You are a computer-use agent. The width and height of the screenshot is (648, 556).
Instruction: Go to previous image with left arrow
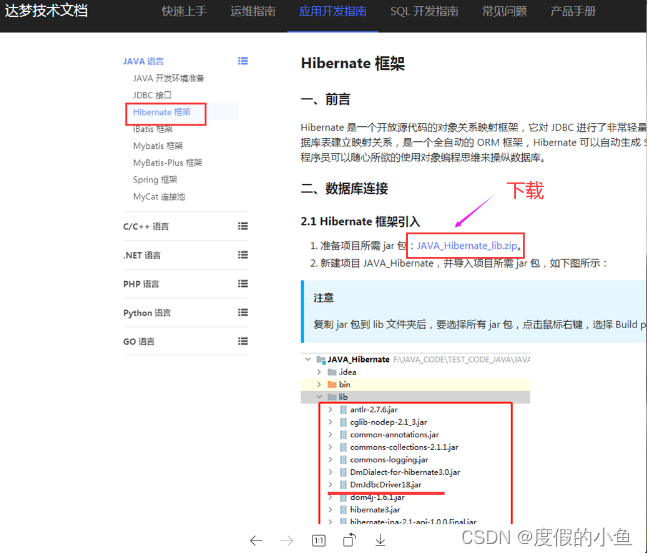click(256, 540)
